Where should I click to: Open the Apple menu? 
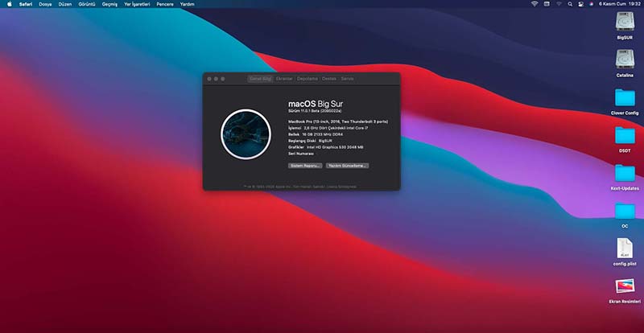point(10,4)
